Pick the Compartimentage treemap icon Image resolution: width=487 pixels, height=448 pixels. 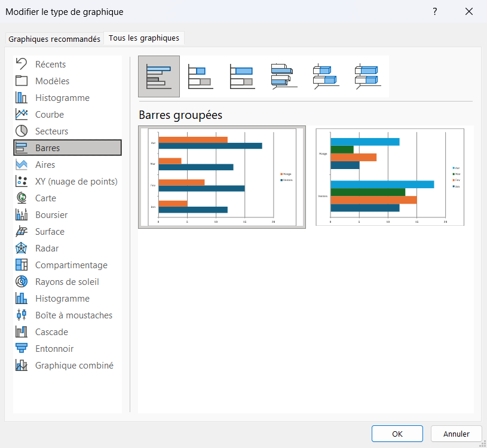point(22,265)
